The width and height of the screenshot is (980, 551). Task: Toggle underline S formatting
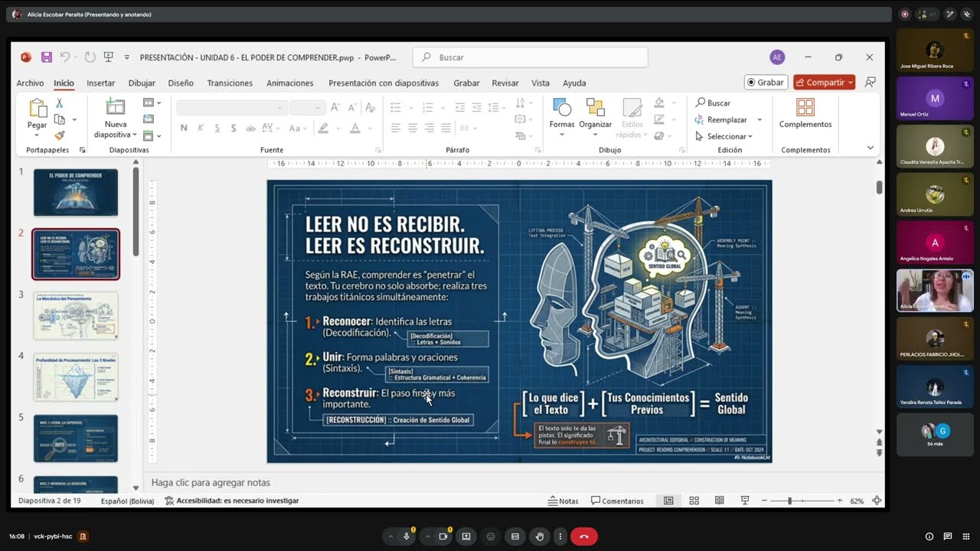(x=217, y=128)
